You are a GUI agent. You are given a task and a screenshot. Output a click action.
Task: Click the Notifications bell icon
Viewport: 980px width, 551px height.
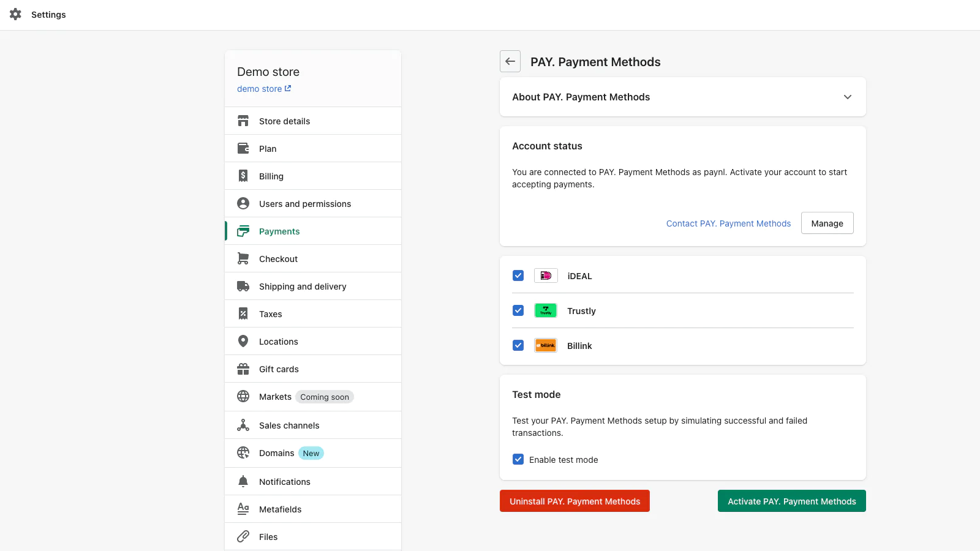[243, 481]
